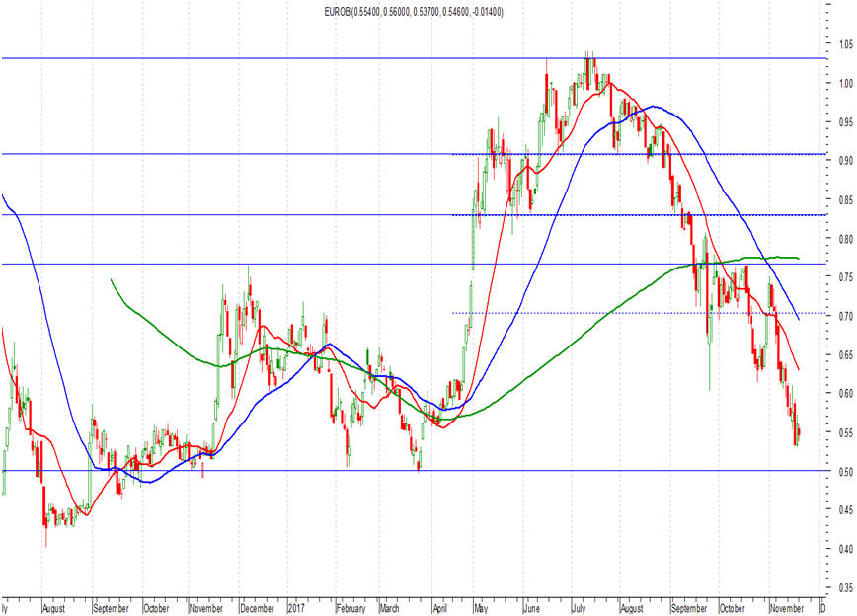Click the 1.00 price axis label
Screen dimensions: 857x616
click(846, 83)
